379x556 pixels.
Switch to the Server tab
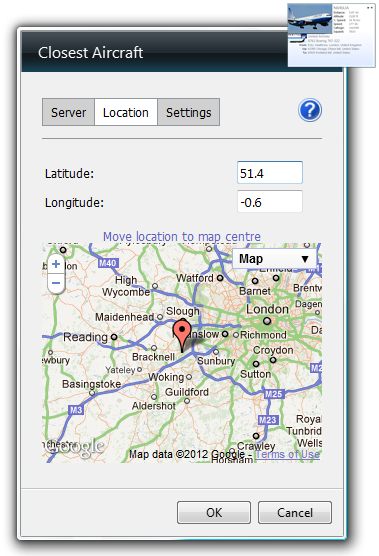pyautogui.click(x=68, y=112)
